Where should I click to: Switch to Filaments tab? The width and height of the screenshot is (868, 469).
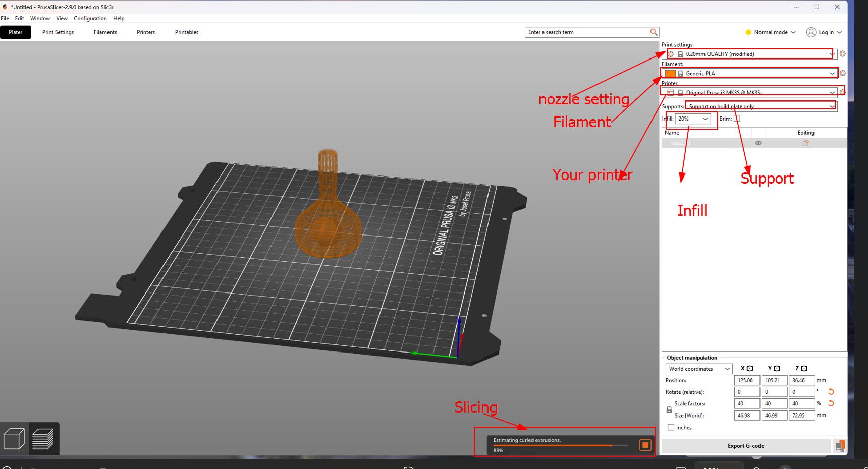coord(105,32)
